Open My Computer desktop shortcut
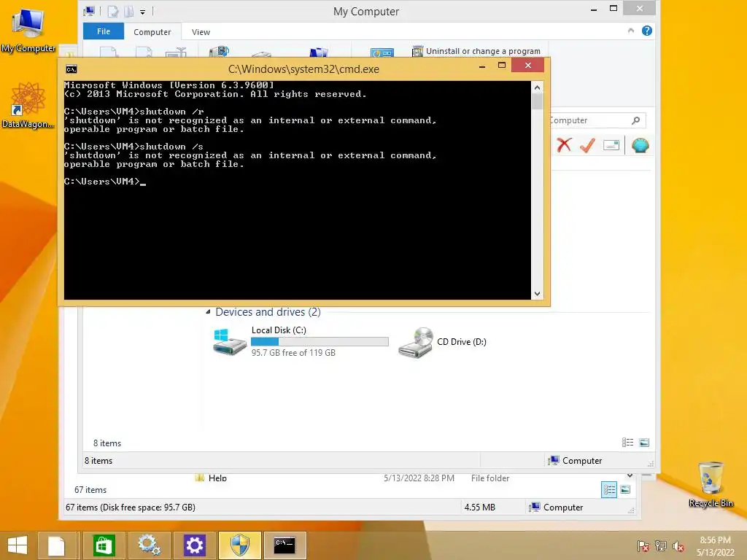Viewport: 747px width, 560px height. click(28, 29)
